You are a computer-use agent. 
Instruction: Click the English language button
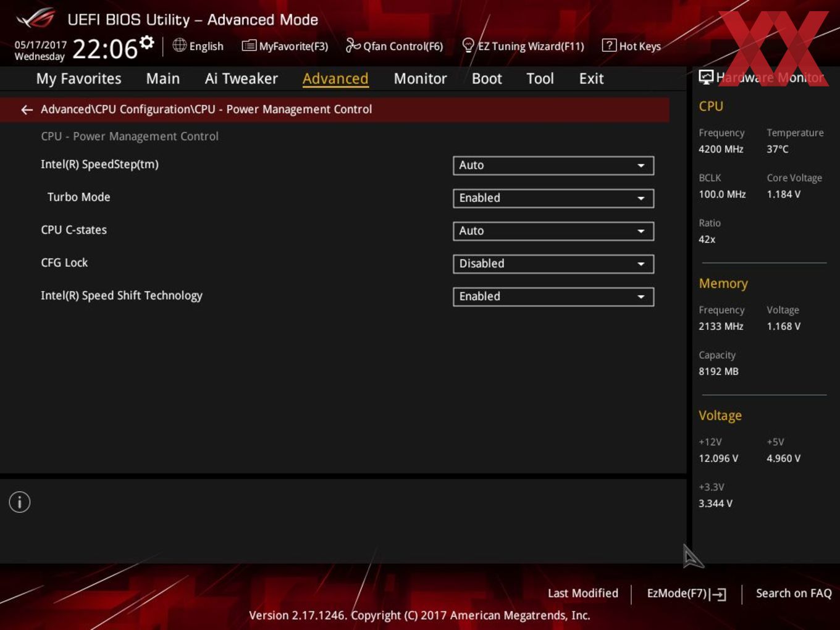point(198,46)
